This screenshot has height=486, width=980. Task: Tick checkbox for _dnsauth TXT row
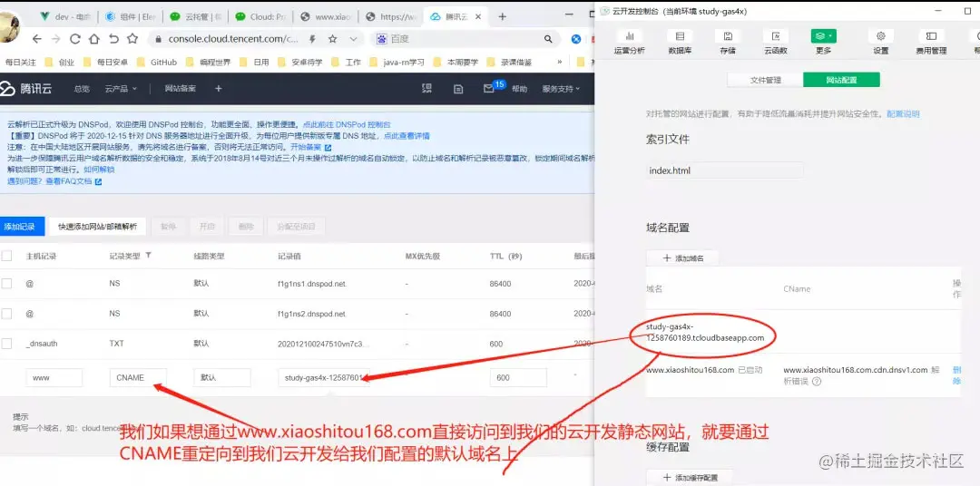coord(7,344)
